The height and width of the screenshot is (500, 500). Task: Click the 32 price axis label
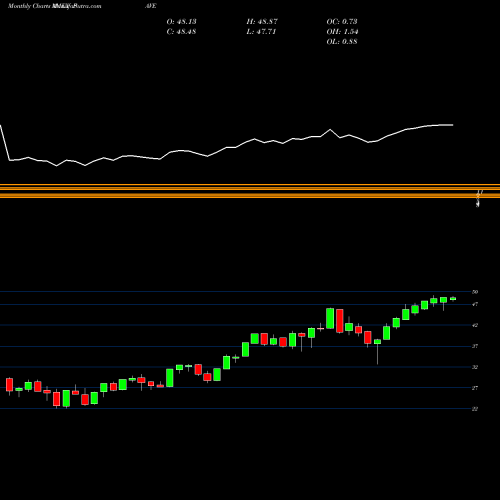click(475, 367)
